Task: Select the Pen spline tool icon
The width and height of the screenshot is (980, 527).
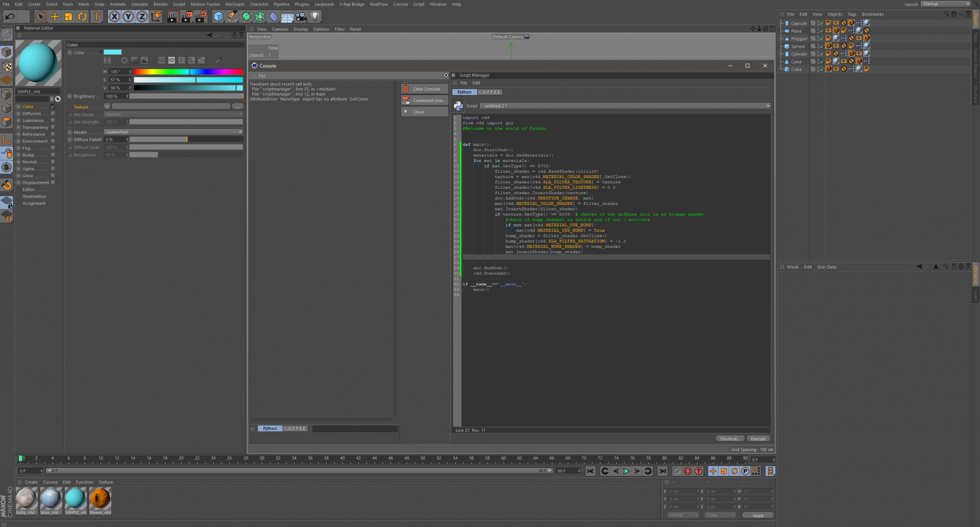Action: [x=231, y=16]
